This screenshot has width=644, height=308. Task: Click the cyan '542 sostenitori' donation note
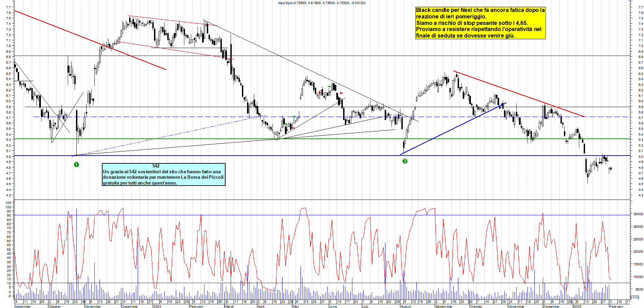[x=164, y=174]
